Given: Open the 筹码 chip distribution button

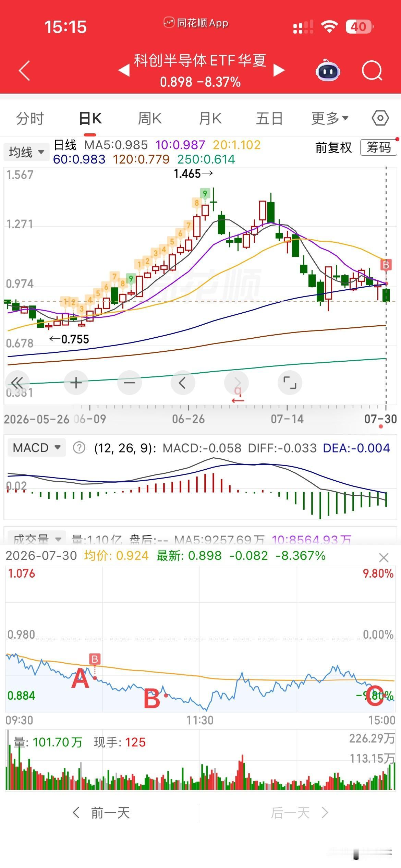Looking at the screenshot, I should [x=379, y=147].
